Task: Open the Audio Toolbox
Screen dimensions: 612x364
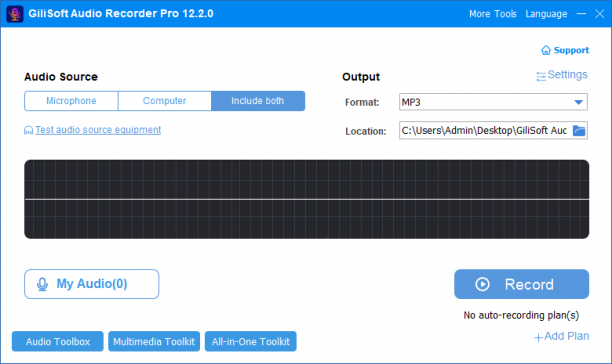Action: [x=58, y=341]
